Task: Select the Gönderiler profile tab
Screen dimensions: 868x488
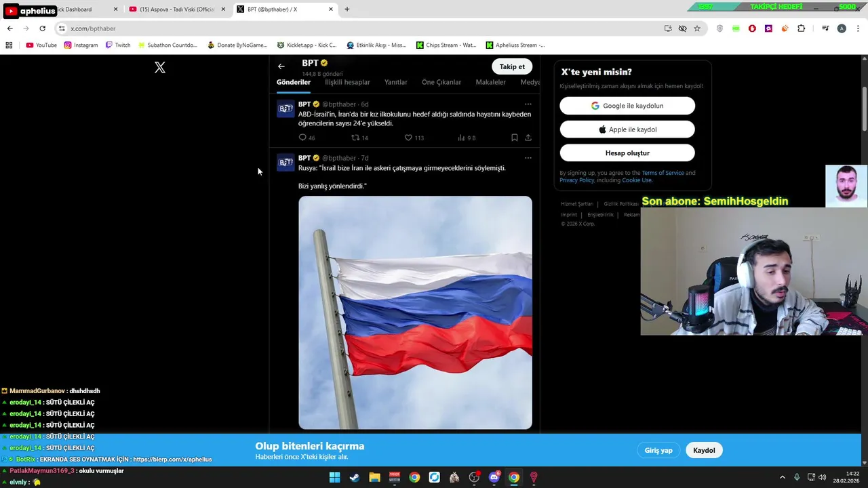Action: click(x=294, y=82)
